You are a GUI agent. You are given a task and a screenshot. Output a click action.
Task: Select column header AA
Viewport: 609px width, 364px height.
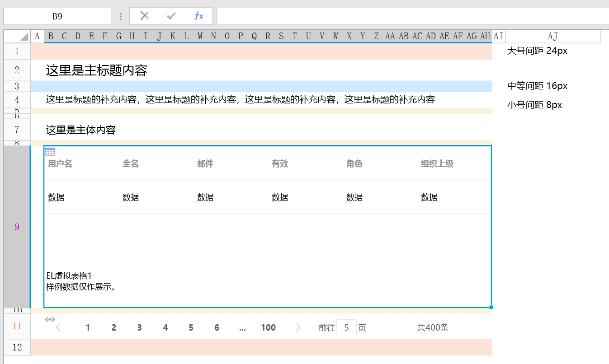pyautogui.click(x=390, y=36)
